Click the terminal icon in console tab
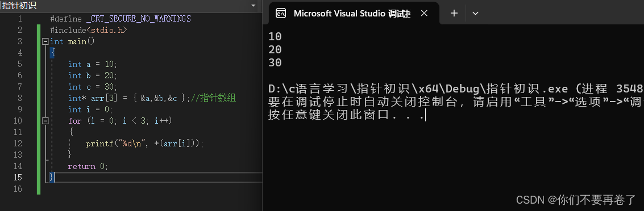 [281, 13]
